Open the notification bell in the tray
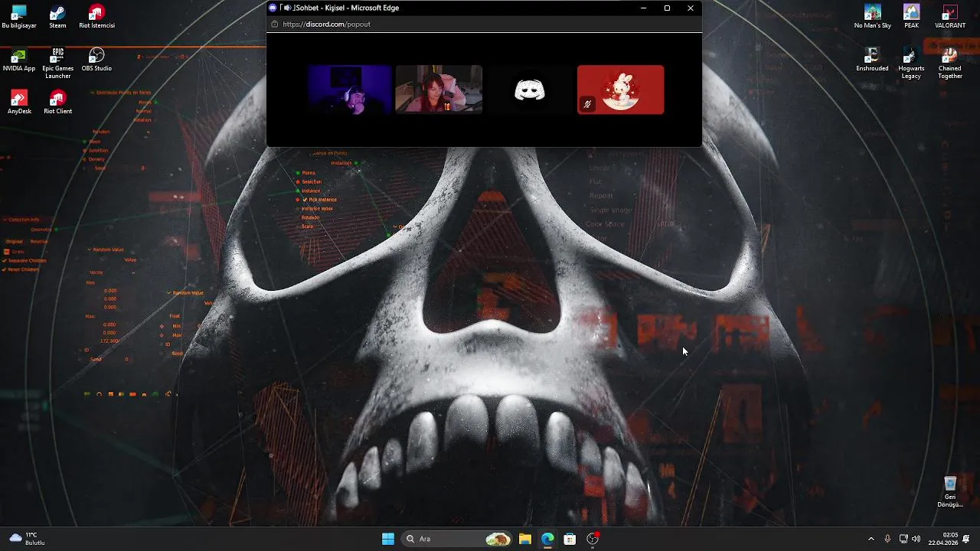 click(x=966, y=539)
